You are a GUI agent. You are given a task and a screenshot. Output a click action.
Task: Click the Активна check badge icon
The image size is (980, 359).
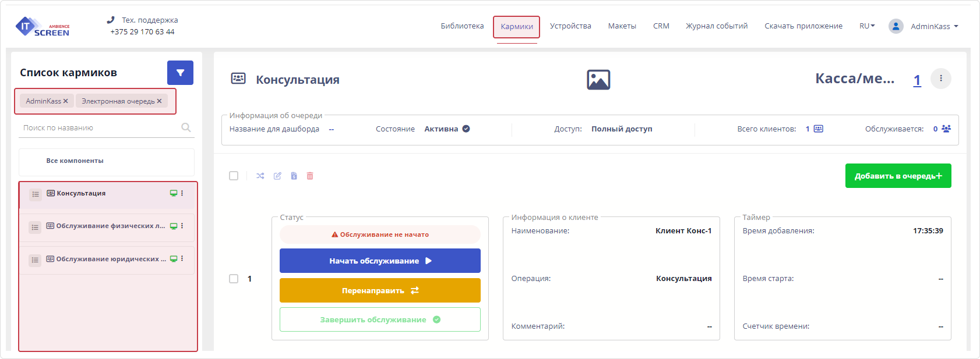tap(466, 129)
